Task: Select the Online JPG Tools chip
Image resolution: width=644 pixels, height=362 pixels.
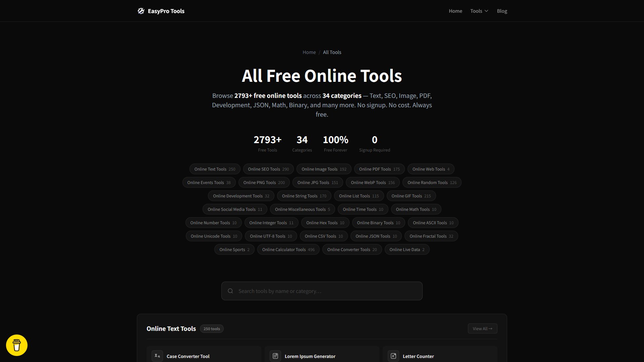Action: point(318,182)
